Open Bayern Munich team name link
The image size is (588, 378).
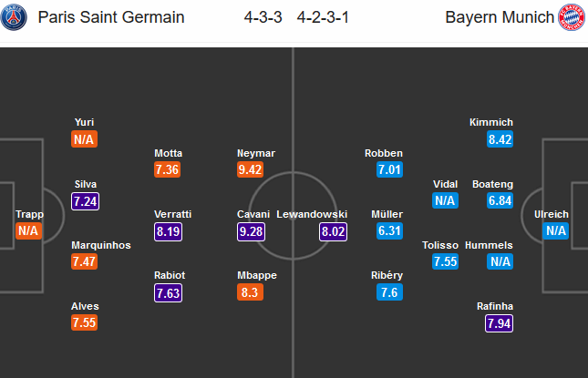point(500,17)
